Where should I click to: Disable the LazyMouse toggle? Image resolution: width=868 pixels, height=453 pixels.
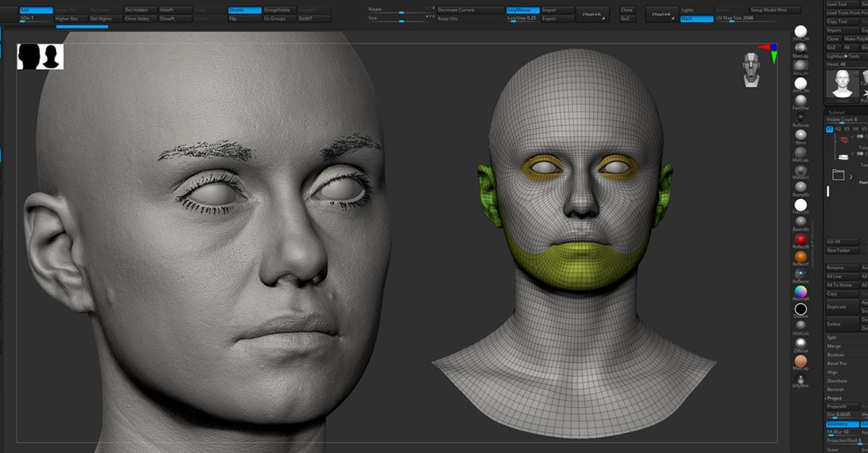[x=522, y=10]
